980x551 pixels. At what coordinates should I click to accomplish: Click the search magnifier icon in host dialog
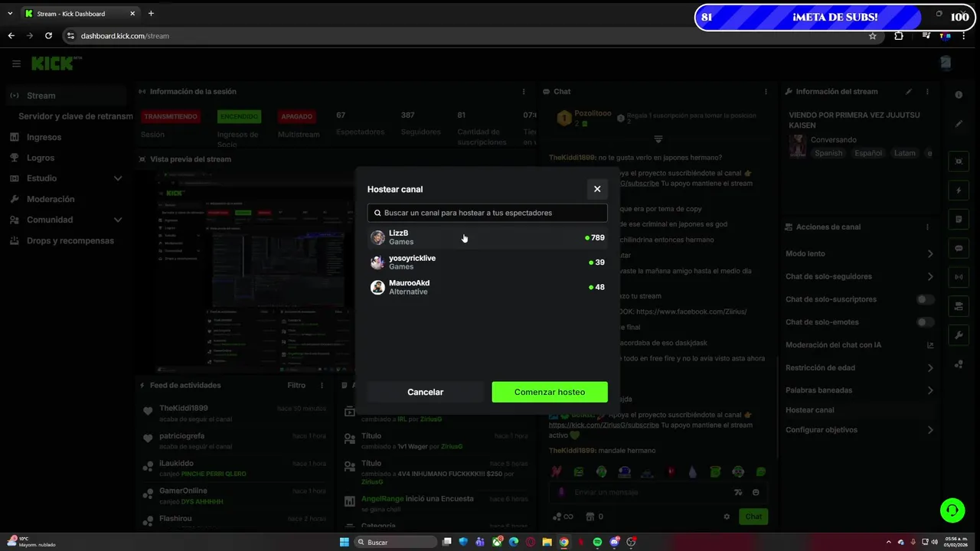377,213
